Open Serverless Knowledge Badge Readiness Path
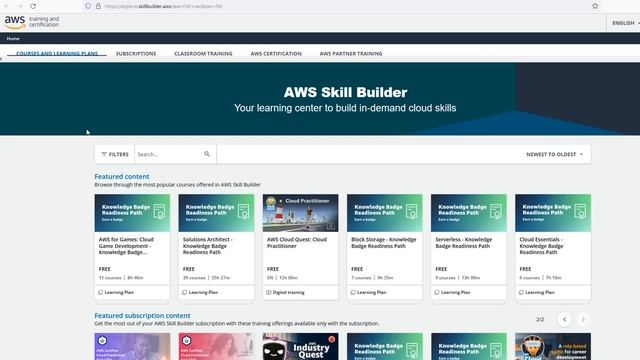This screenshot has width=640, height=360. pos(464,242)
